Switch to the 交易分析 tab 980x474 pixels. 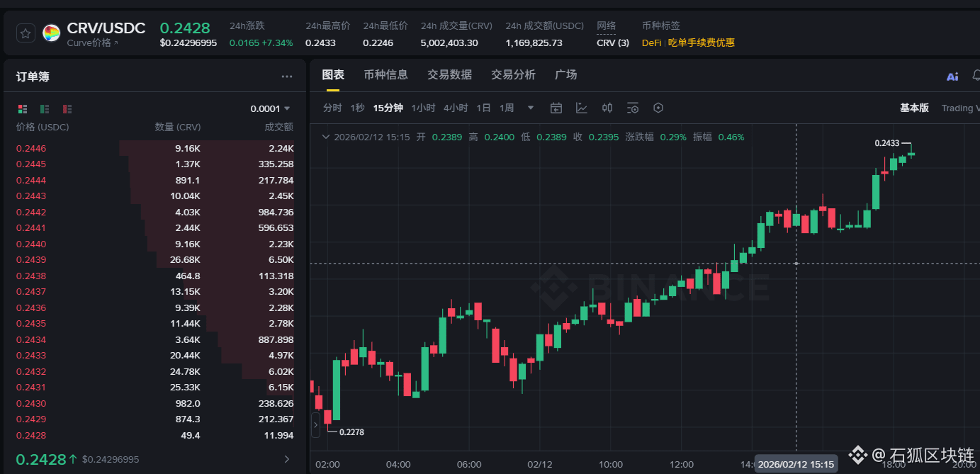513,75
